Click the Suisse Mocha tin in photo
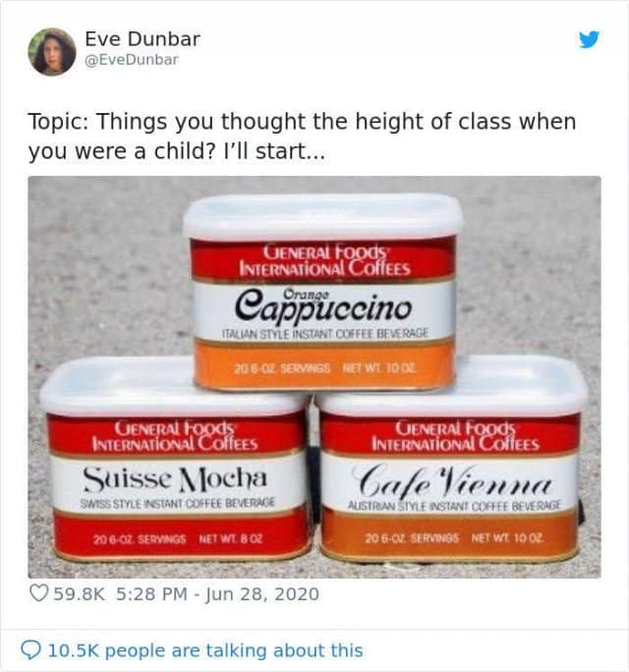Image resolution: width=629 pixels, height=672 pixels. tap(174, 459)
